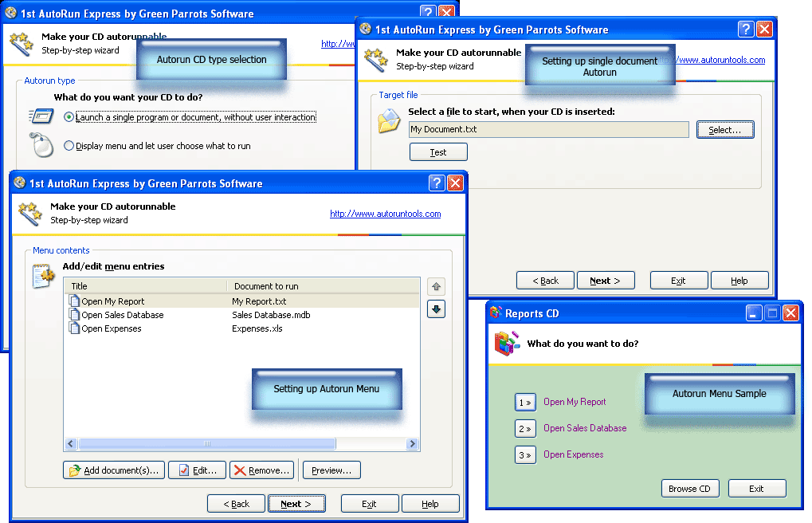Click 'Open Sales Database' link in Reports CD
This screenshot has height=523, width=812.
click(x=585, y=428)
